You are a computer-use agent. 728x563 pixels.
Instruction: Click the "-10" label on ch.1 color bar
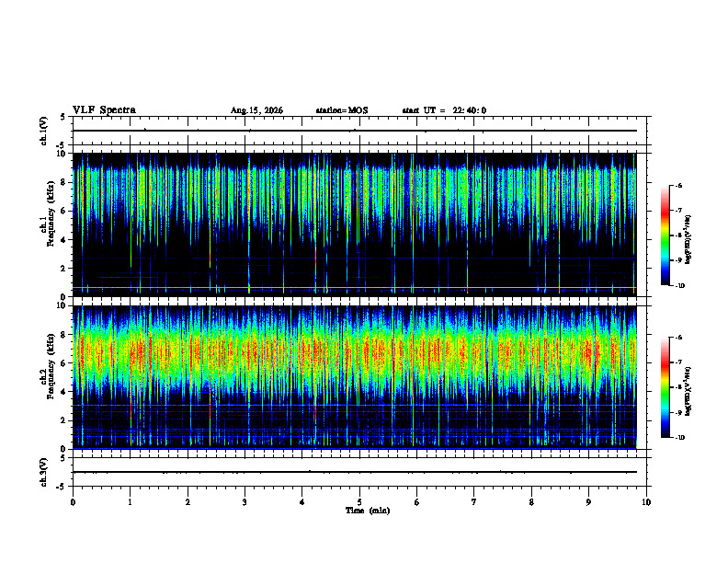tap(680, 286)
